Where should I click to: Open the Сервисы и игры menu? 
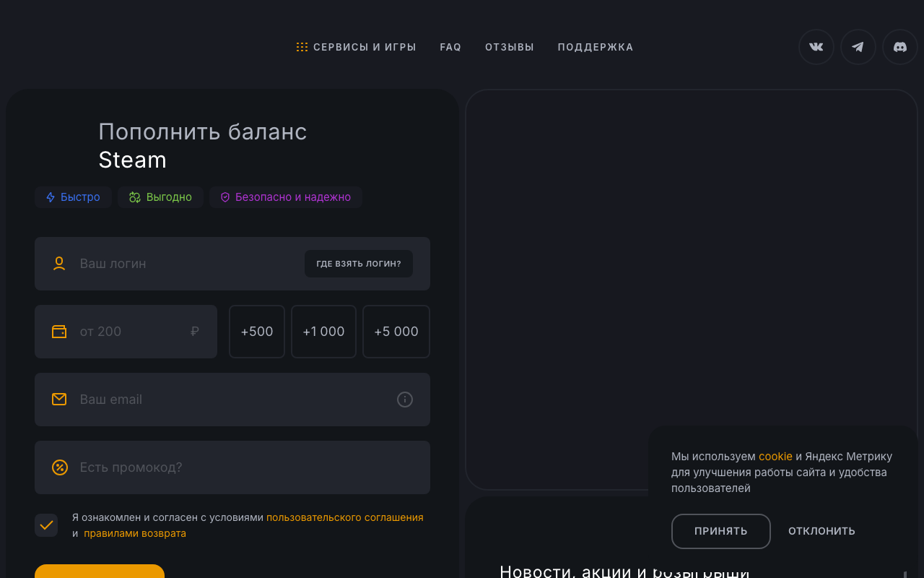[x=357, y=47]
